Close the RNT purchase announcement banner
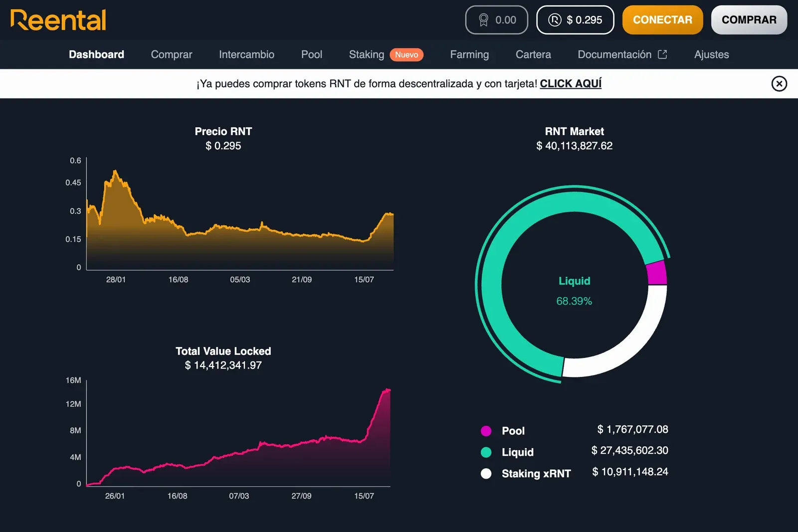Viewport: 798px width, 532px height. click(779, 83)
